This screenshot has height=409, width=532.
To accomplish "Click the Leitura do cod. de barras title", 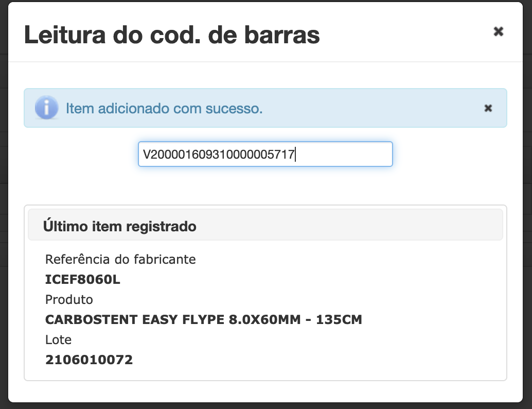I will click(172, 35).
